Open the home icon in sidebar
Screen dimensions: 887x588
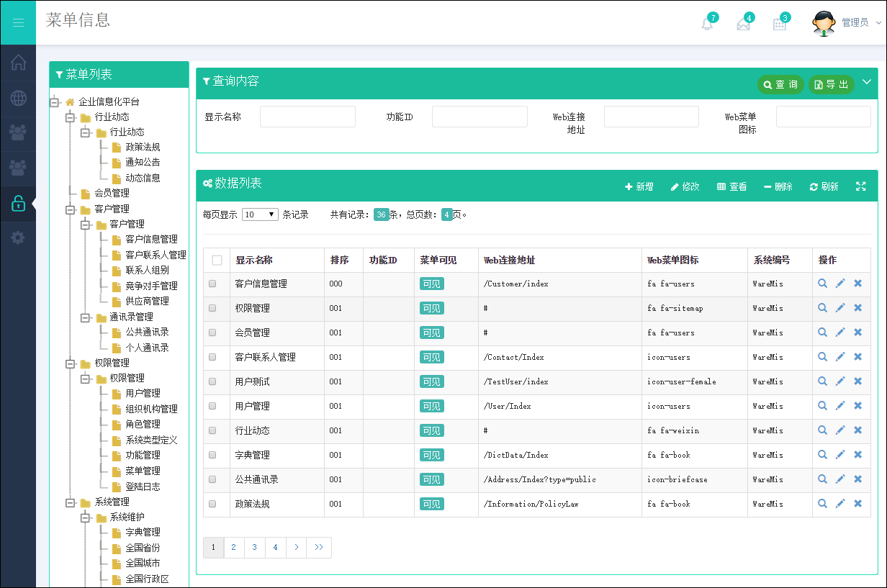[x=19, y=63]
